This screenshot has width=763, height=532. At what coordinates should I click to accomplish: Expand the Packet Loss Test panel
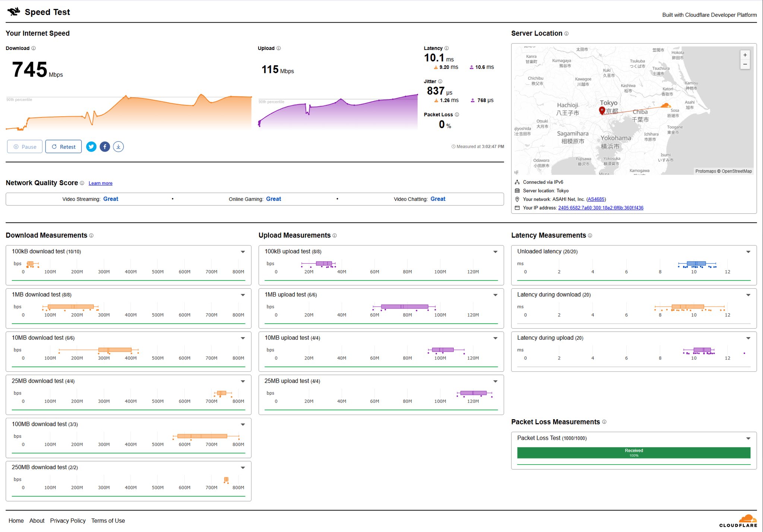tap(748, 438)
